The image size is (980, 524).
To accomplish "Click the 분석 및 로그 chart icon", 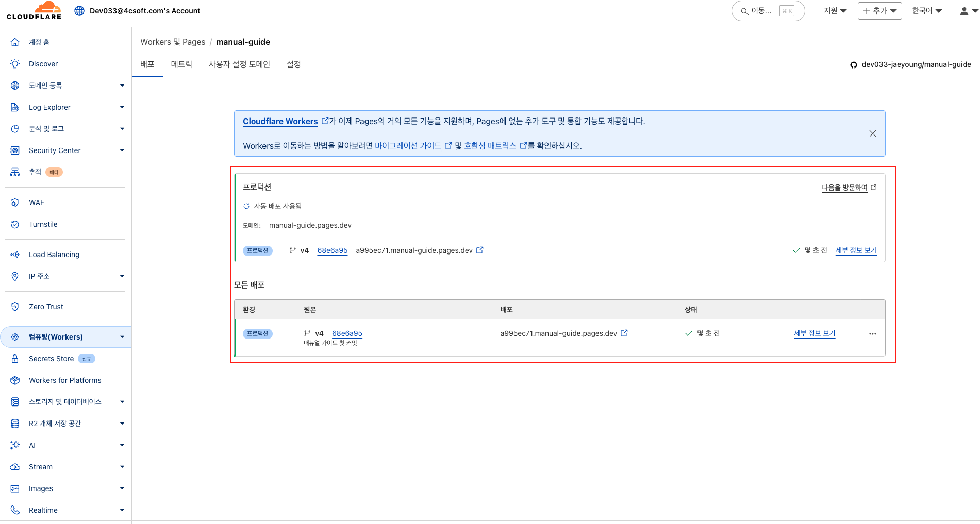I will coord(15,129).
